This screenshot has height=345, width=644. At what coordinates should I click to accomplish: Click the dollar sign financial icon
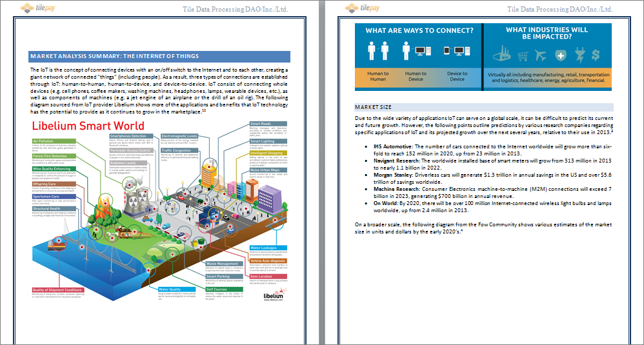596,55
